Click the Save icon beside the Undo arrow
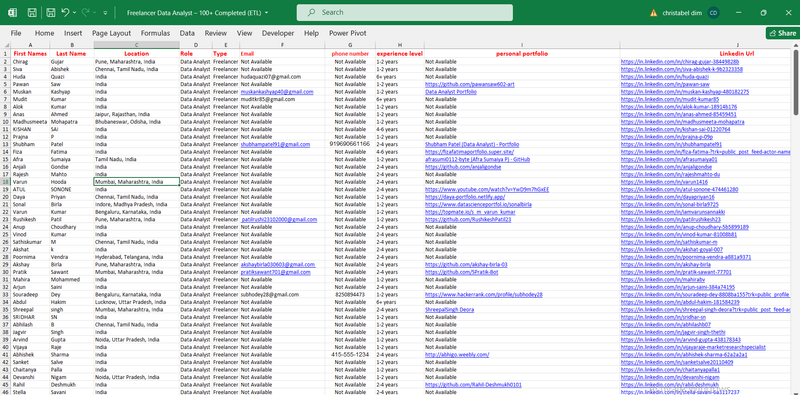800x395 pixels. coord(51,12)
